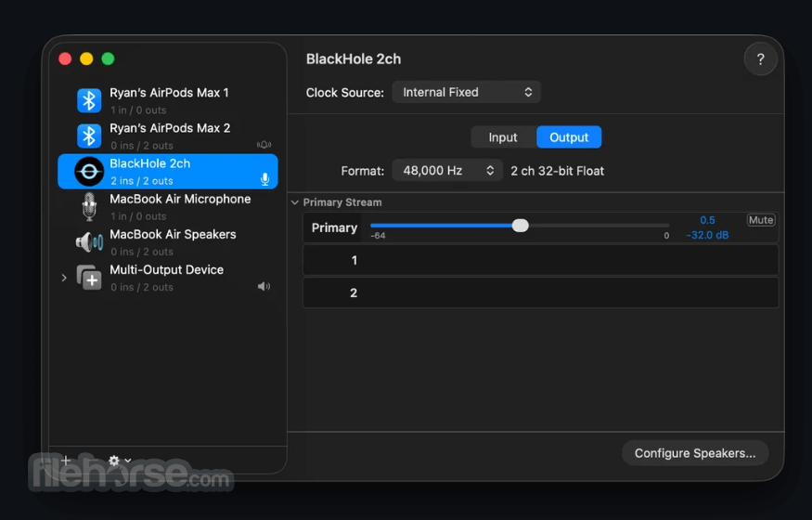Click the speaker indicator on Multi-Output Device row
Viewport: 812px width, 520px height.
tap(264, 286)
